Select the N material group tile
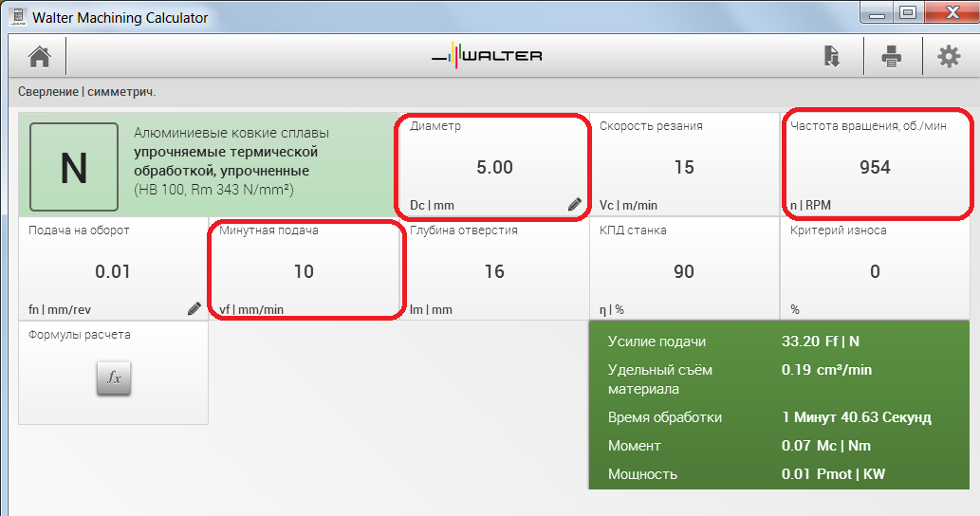The image size is (980, 516). 74,167
